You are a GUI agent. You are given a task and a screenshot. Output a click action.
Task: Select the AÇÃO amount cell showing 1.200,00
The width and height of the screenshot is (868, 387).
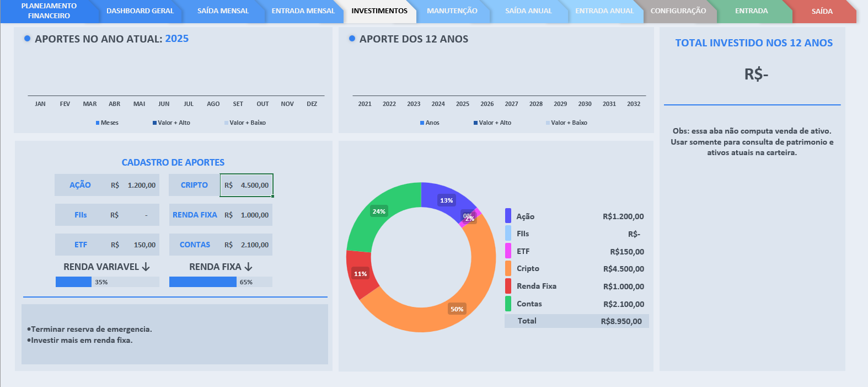tap(133, 185)
